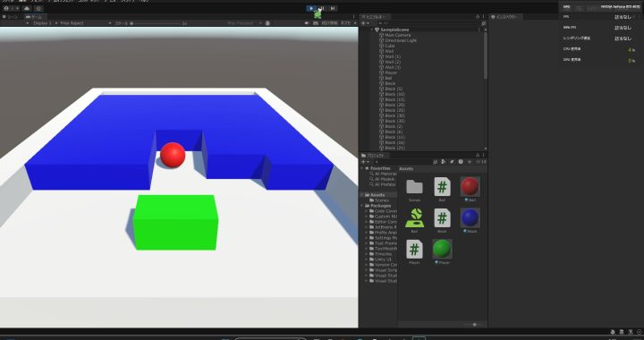Click the Pause button in the toolbar
Viewport: 644px width, 340px height.
coord(322,8)
